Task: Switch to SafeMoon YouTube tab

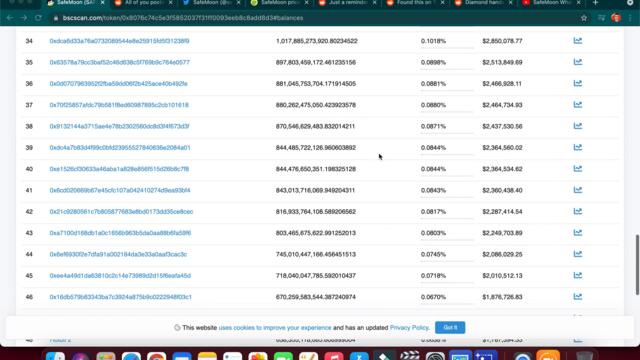Action: 551,3
